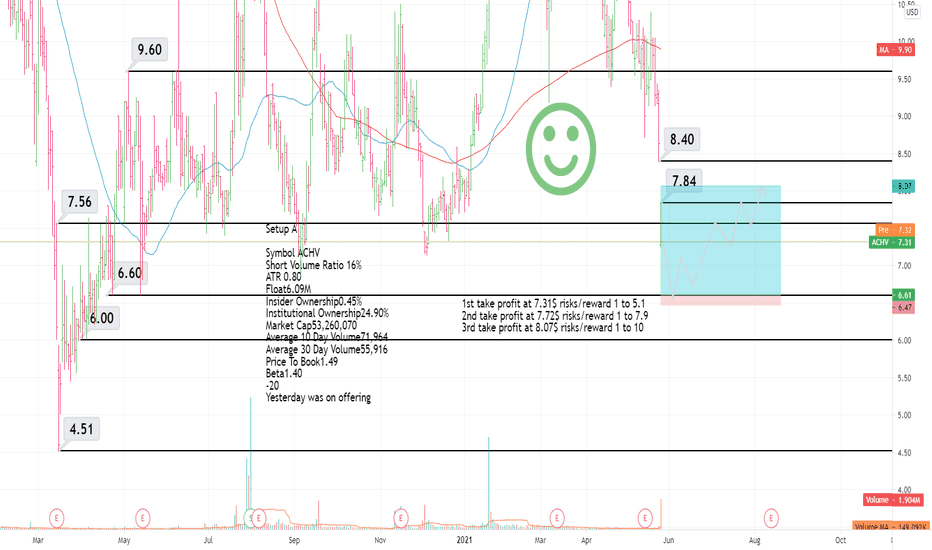Click 'Average 30 Day Volume55,916' text
Viewport: 932px width, 550px height.
click(x=326, y=349)
